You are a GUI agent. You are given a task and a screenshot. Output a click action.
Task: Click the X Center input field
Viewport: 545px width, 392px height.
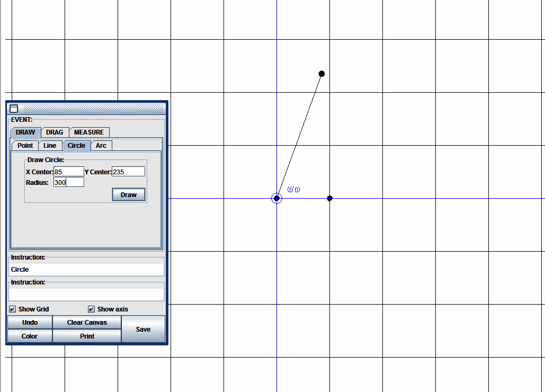[x=68, y=172]
